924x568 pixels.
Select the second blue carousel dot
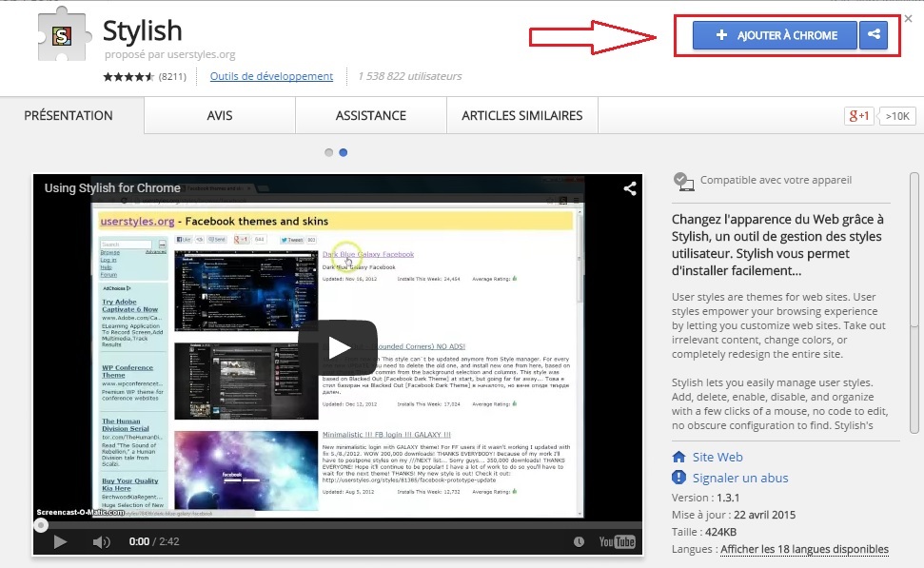(x=343, y=152)
